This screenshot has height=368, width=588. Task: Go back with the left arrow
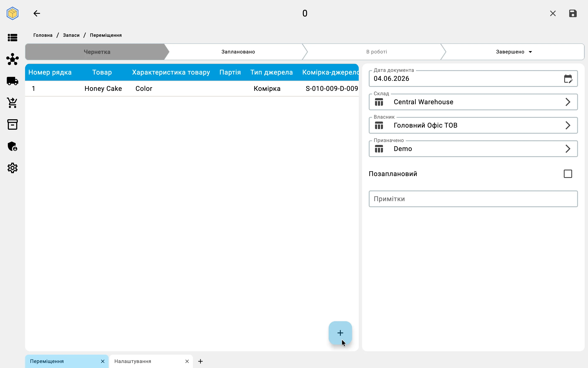pyautogui.click(x=37, y=13)
